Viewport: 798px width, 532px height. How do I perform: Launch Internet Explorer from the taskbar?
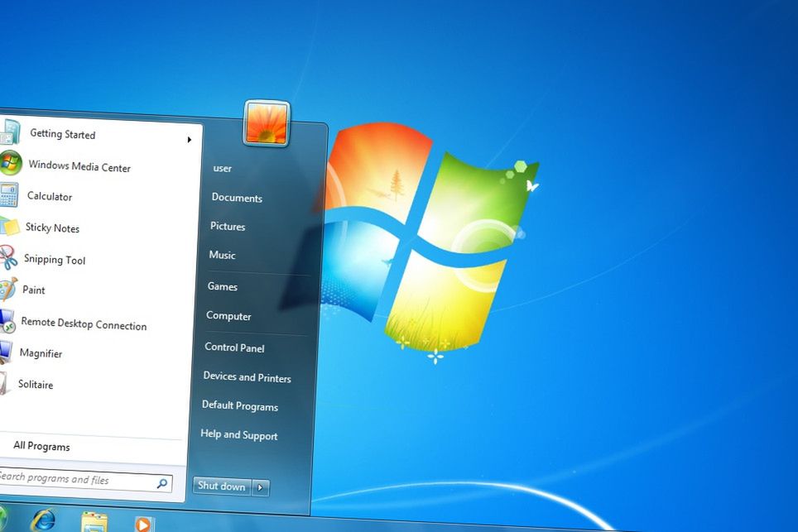[x=44, y=520]
